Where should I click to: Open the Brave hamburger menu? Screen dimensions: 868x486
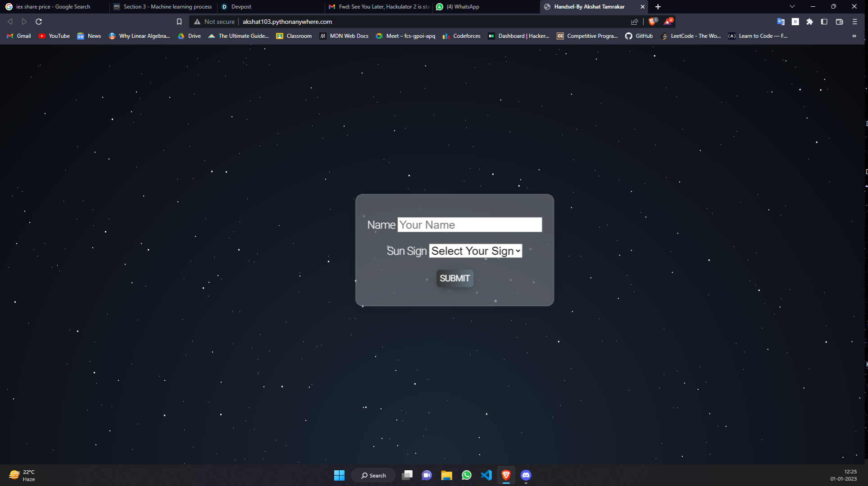point(854,22)
